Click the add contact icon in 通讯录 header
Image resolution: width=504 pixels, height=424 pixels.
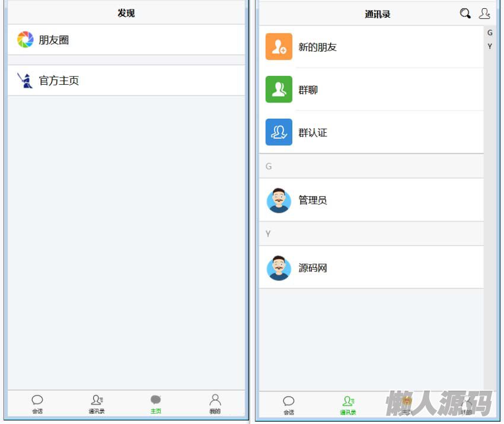484,14
